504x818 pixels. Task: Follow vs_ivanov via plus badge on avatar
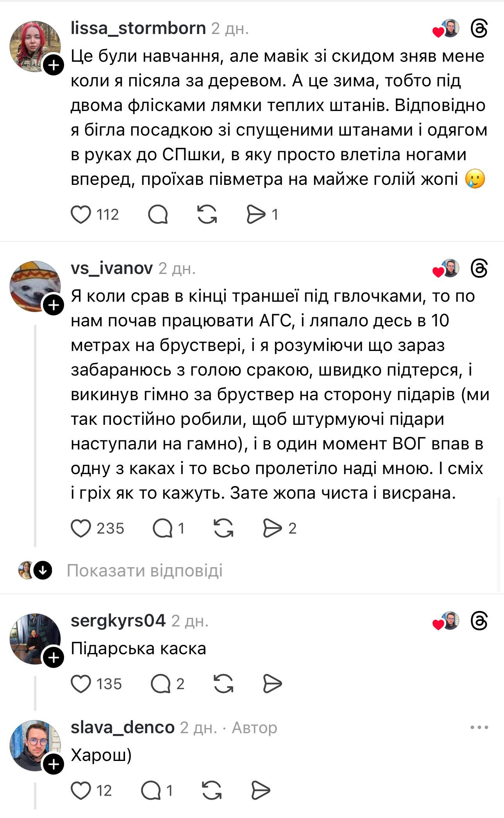(54, 305)
